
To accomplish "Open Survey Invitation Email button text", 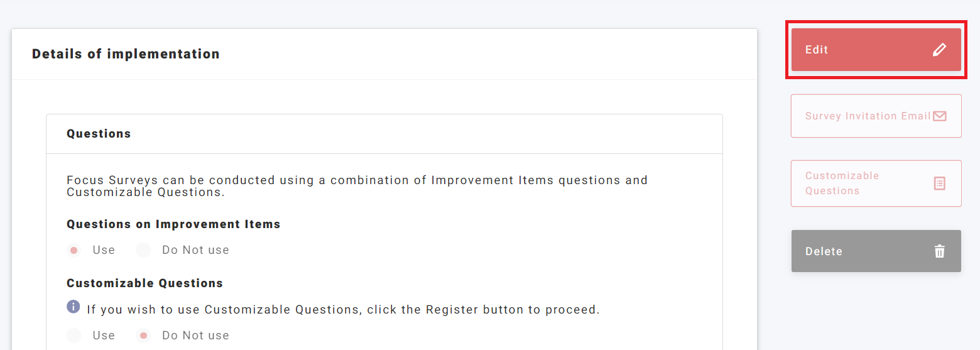I will pyautogui.click(x=867, y=116).
